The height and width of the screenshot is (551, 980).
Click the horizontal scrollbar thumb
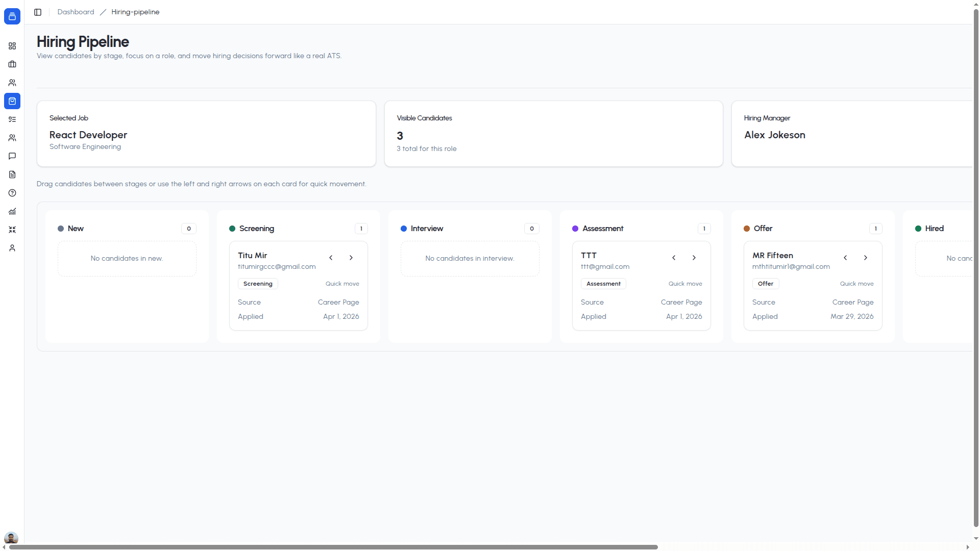[333, 547]
